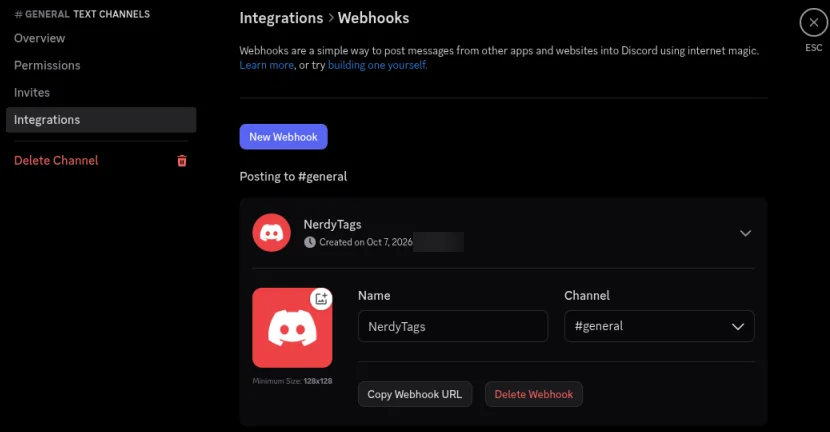Copy Webhook URL button
The width and height of the screenshot is (830, 432).
pyautogui.click(x=415, y=394)
